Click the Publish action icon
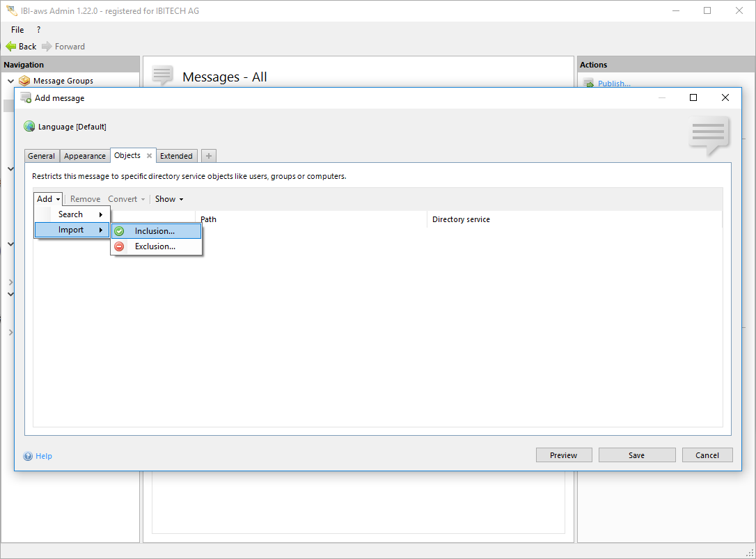This screenshot has height=559, width=756. point(588,84)
